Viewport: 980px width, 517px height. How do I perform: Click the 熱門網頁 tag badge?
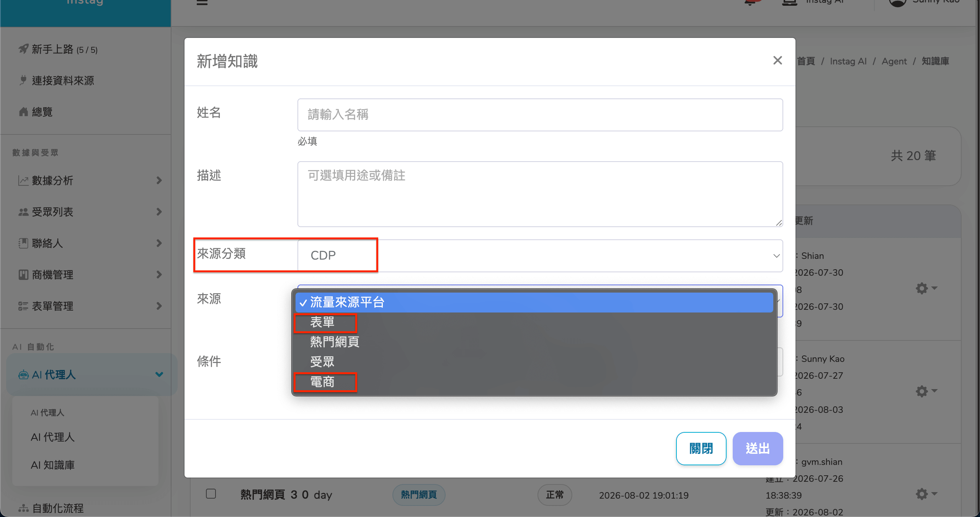[419, 495]
